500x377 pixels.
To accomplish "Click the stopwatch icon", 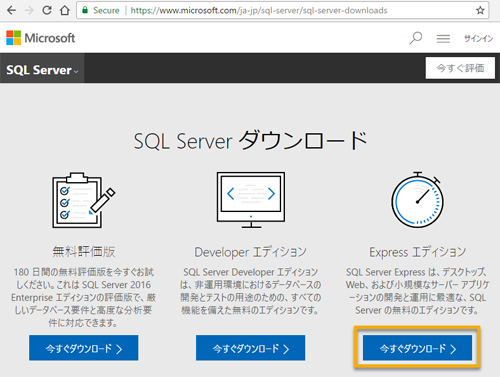I will (417, 200).
